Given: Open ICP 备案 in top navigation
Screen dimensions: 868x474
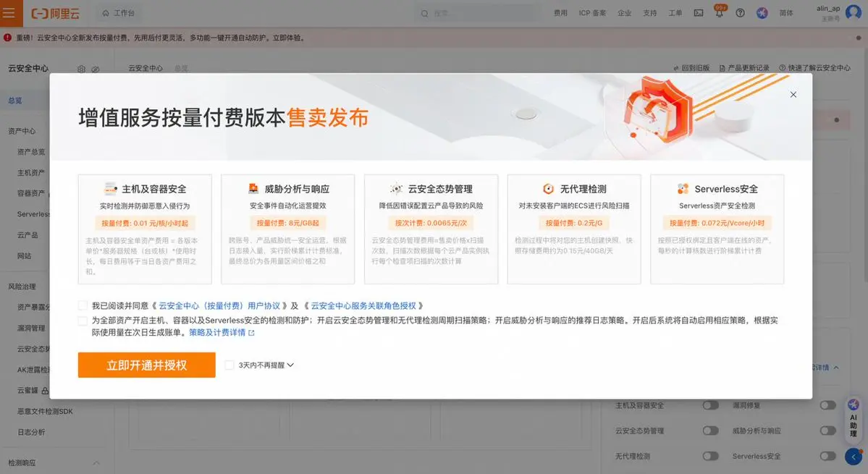Looking at the screenshot, I should coord(592,13).
